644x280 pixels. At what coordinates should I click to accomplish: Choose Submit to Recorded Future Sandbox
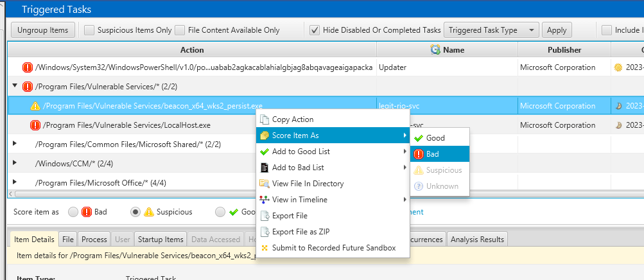(x=333, y=248)
